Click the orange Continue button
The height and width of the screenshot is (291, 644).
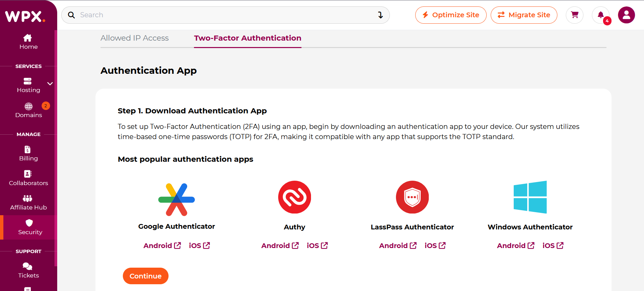coord(146,276)
